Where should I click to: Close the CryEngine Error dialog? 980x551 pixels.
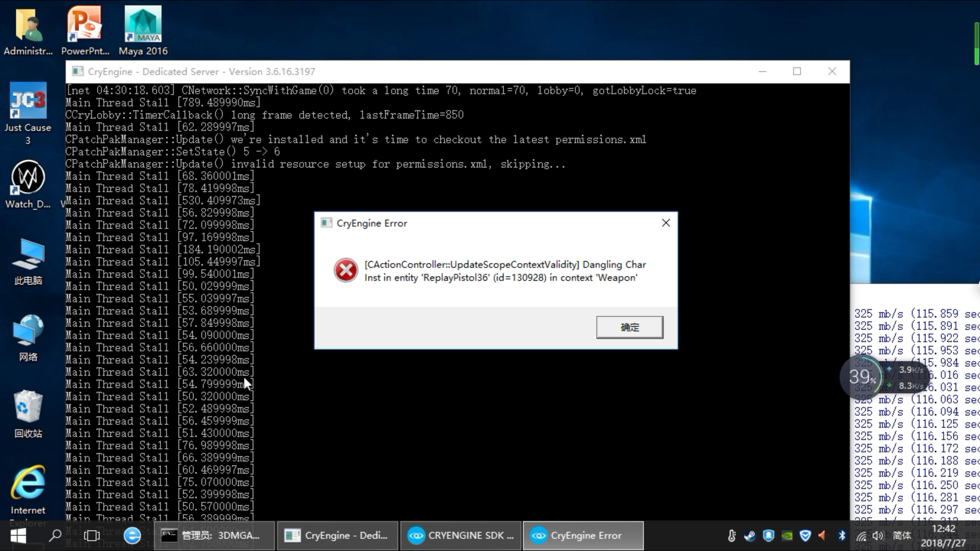point(666,223)
